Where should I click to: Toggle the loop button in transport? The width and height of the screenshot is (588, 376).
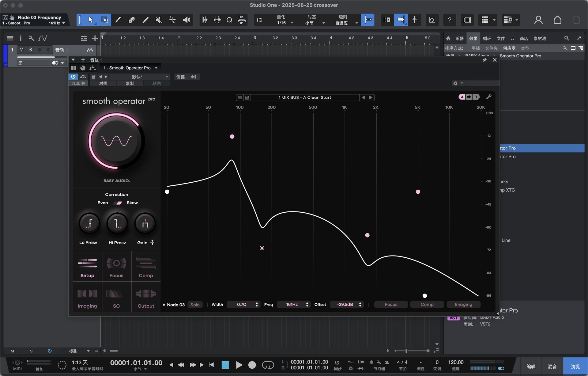pyautogui.click(x=268, y=365)
